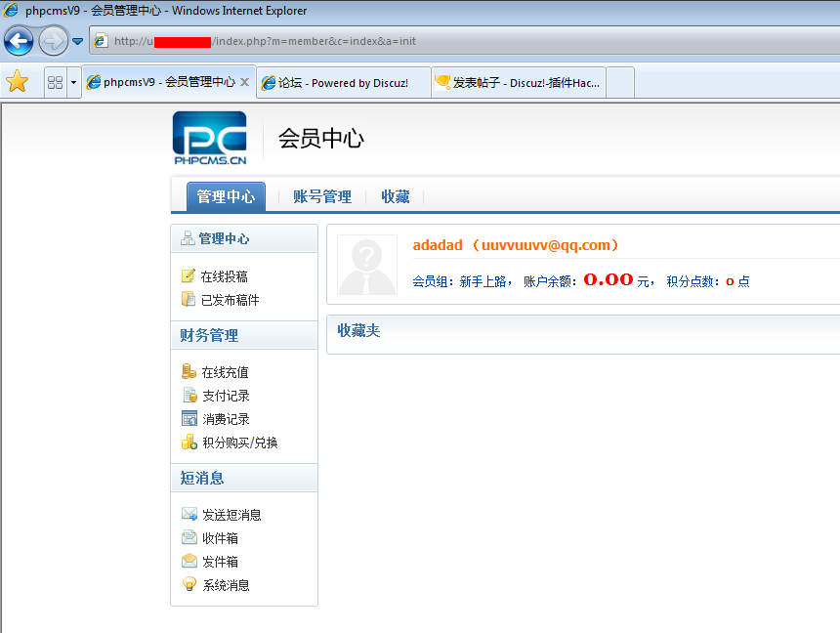Click the 已发布稿件 documents icon
The width and height of the screenshot is (840, 633).
tap(189, 299)
